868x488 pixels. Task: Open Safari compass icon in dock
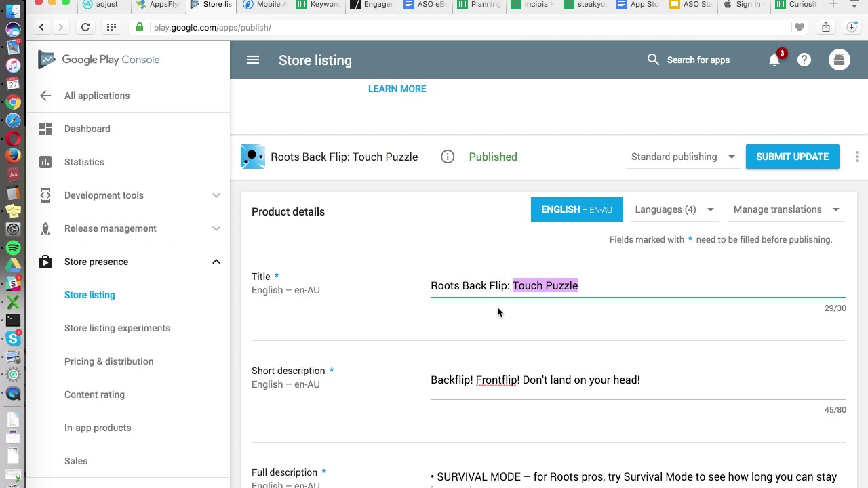13,121
